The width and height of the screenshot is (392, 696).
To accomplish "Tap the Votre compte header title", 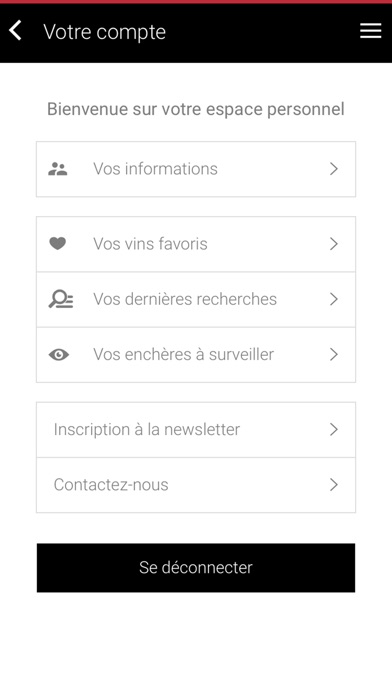I will coord(105,32).
